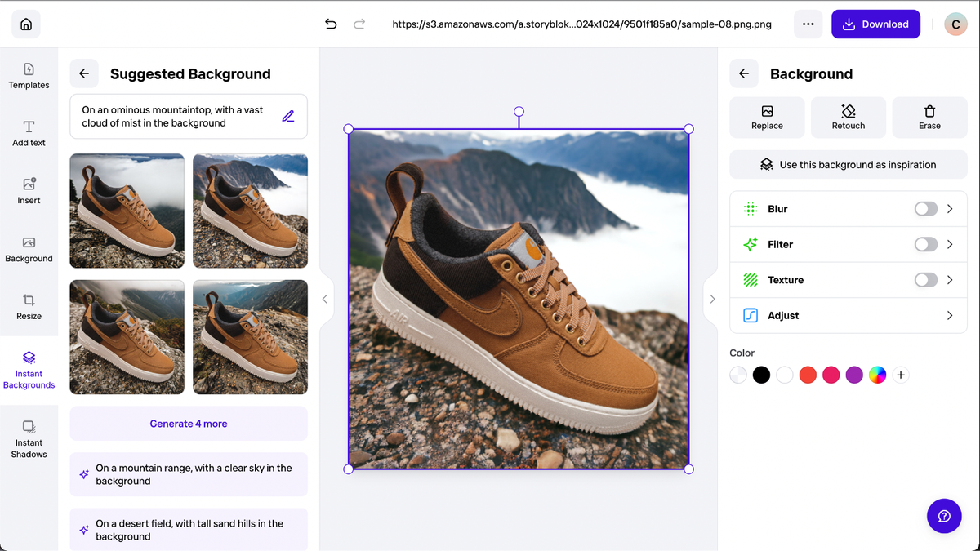The width and height of the screenshot is (980, 551).
Task: Turn on the Filter effect
Action: click(925, 244)
